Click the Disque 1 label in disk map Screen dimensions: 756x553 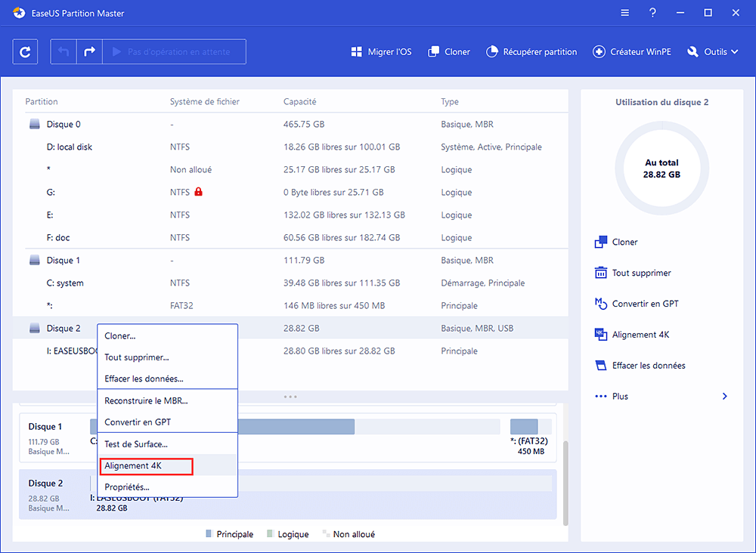tap(45, 426)
